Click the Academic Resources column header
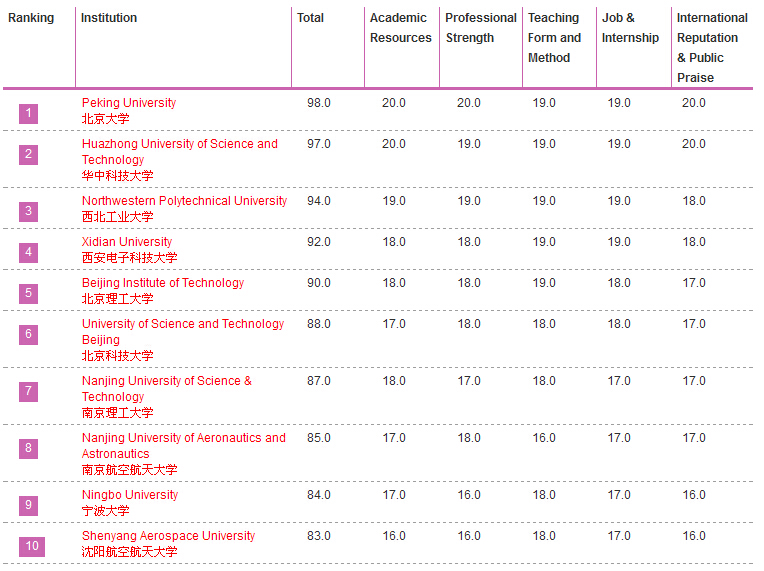The height and width of the screenshot is (571, 764). click(401, 28)
